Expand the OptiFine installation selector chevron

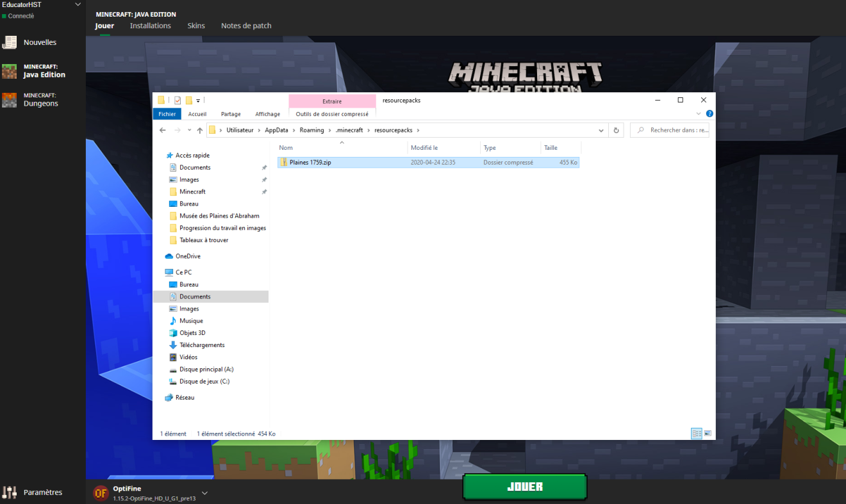205,492
